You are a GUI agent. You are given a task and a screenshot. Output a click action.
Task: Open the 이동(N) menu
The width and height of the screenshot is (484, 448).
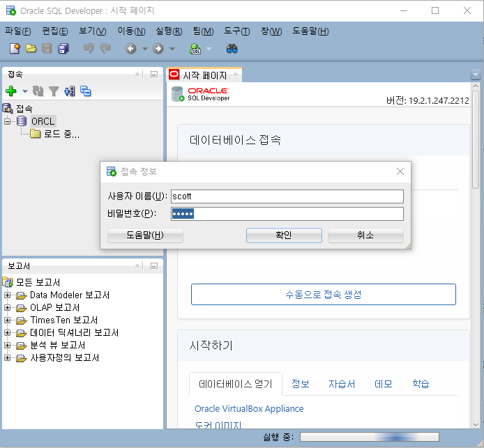tap(131, 31)
